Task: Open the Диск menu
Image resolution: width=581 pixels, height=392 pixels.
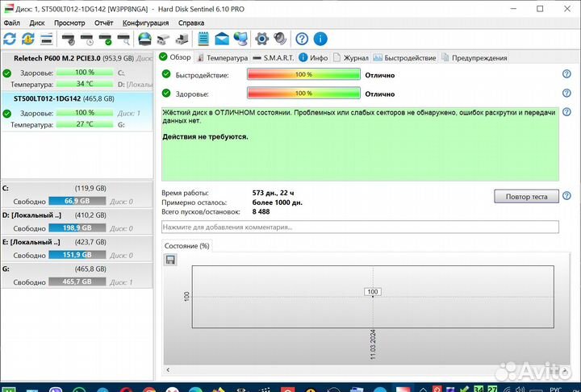Action: [x=37, y=23]
